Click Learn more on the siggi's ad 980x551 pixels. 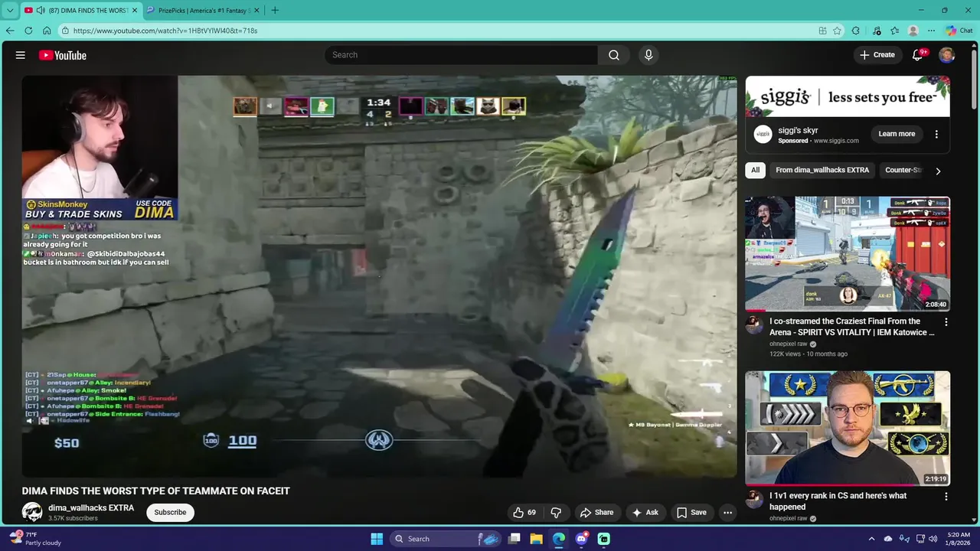(897, 134)
